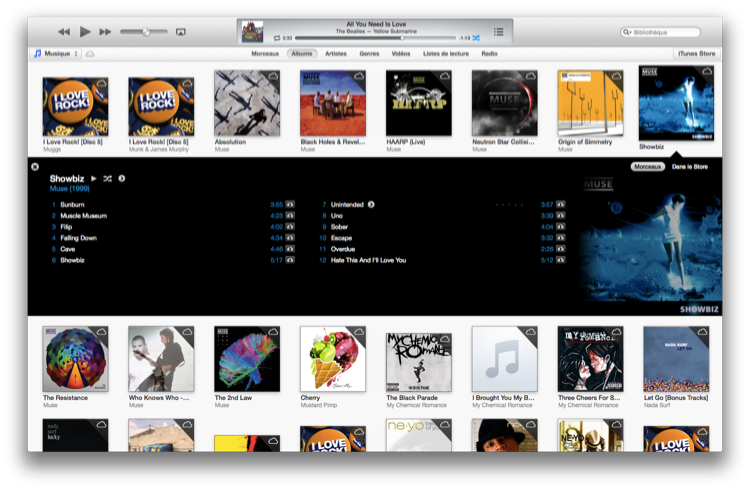Click the cloud badge on Who Knows Who cover
750x490 pixels.
point(187,332)
